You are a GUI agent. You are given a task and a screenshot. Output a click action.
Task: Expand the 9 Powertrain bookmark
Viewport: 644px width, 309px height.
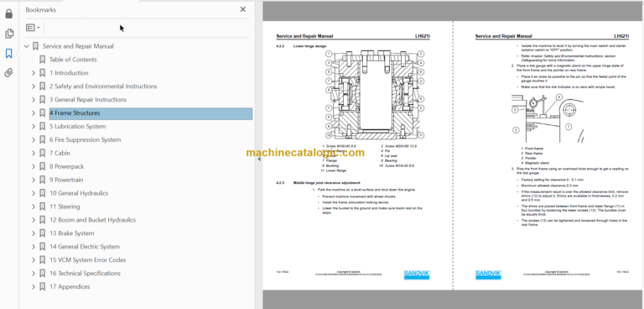(x=34, y=180)
